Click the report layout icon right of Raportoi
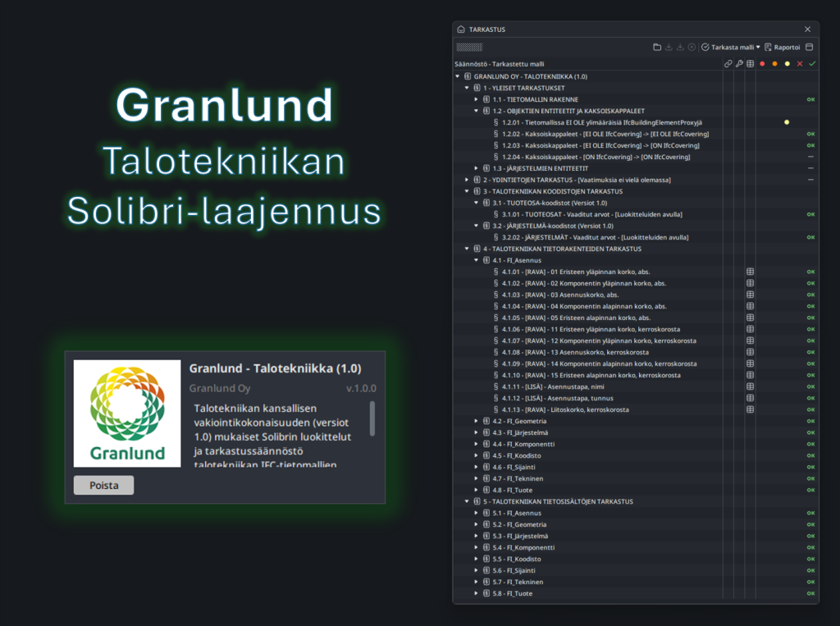Viewport: 840px width, 626px height. click(x=808, y=47)
